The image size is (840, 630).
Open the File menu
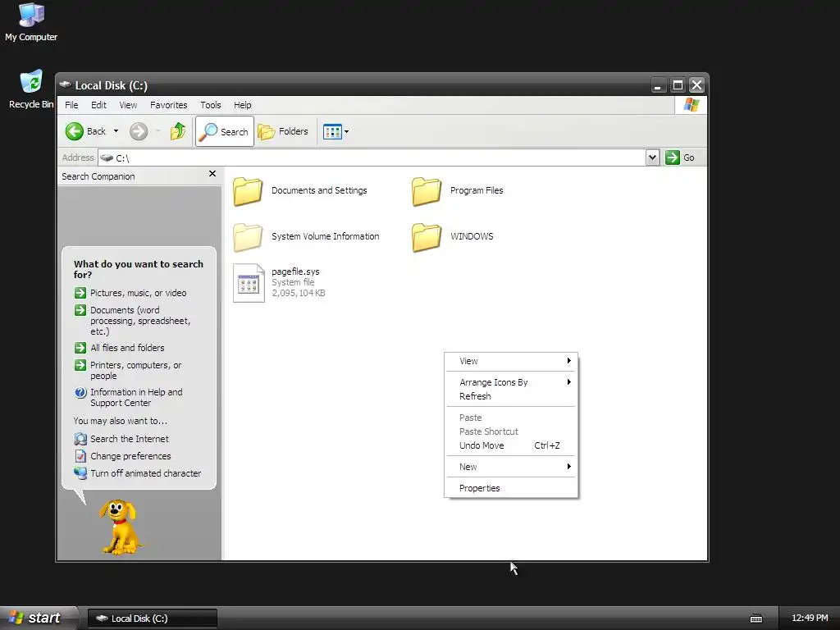click(x=71, y=105)
